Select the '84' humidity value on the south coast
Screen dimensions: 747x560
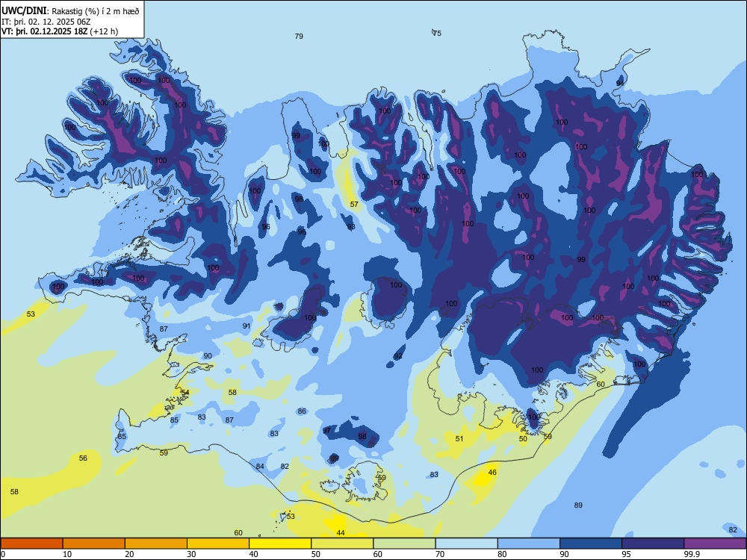pos(260,466)
